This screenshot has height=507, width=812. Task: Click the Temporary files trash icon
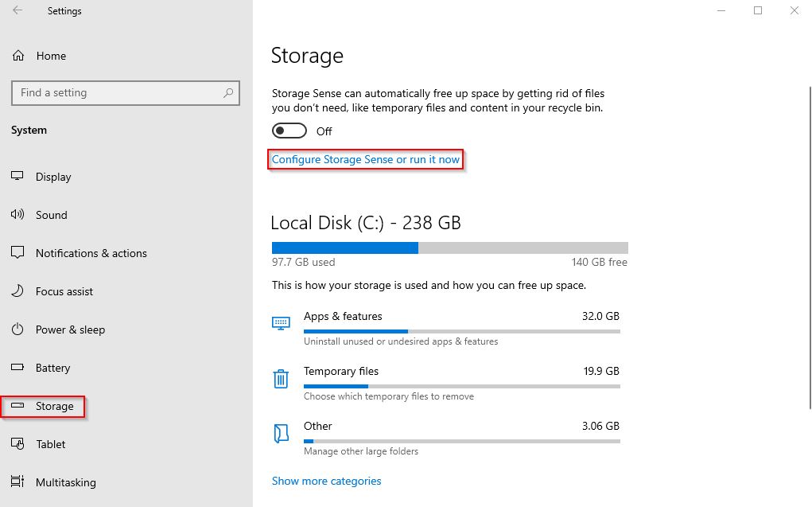(281, 379)
